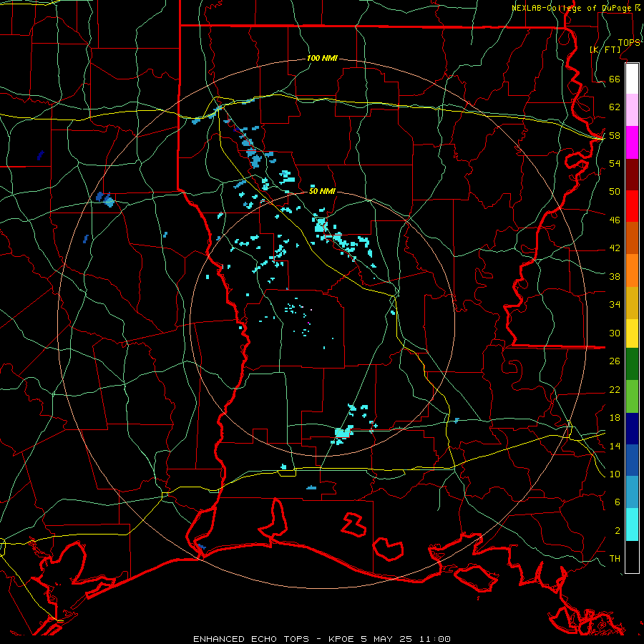Click the '100 NMI' range ring label
The width and height of the screenshot is (644, 644).
[x=322, y=58]
